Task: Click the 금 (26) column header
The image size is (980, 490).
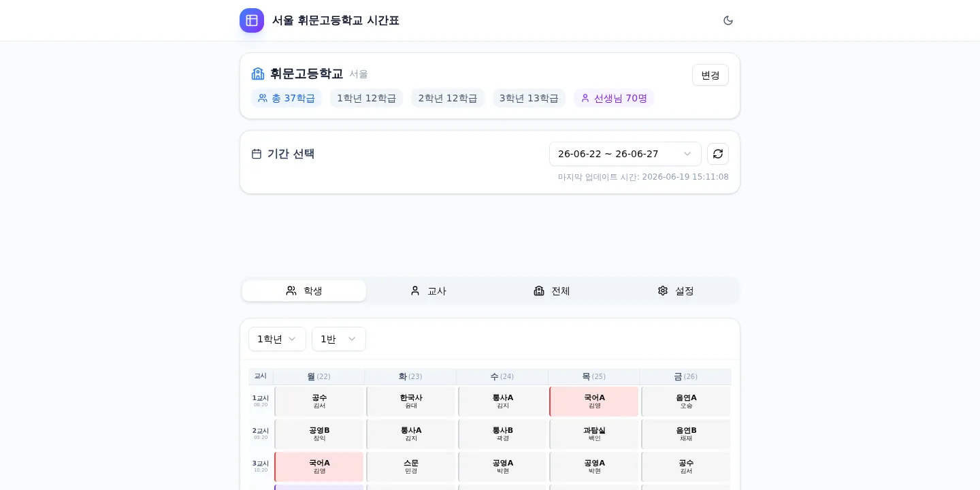Action: (x=686, y=376)
